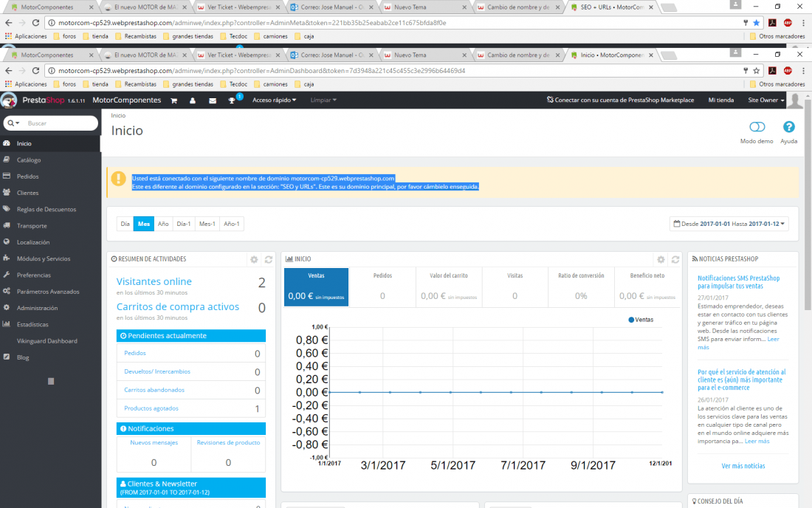Open Otros marcadores folder in front window
This screenshot has width=812, height=508.
(x=777, y=84)
